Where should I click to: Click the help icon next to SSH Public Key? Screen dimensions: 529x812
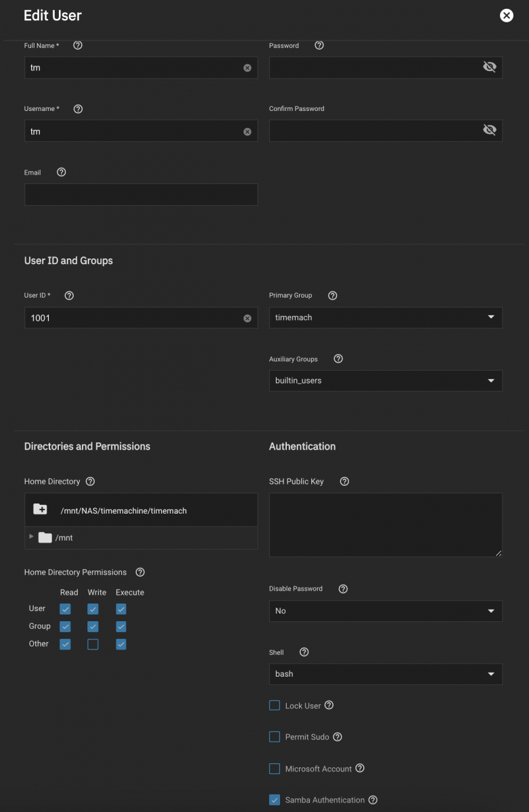344,481
